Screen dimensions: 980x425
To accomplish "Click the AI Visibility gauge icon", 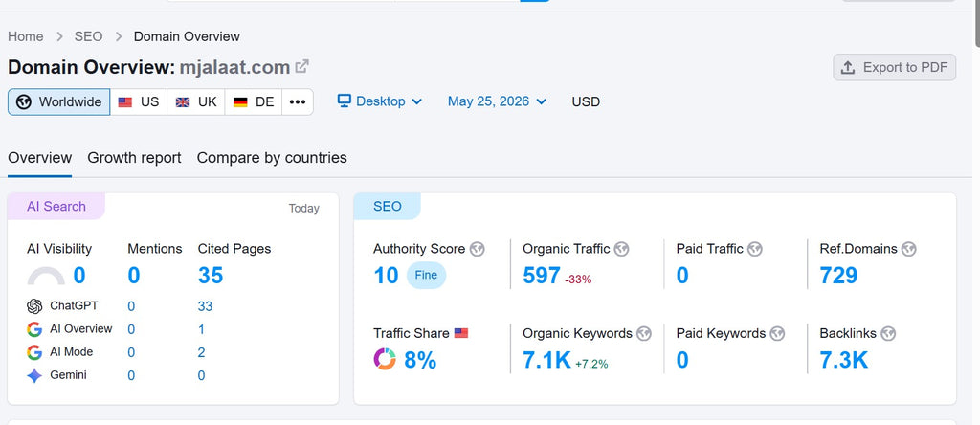I will [46, 276].
